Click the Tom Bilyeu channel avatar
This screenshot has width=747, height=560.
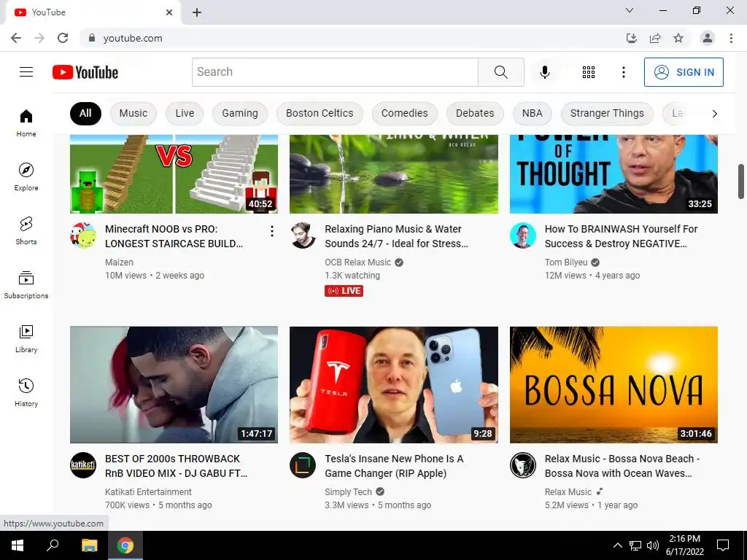[522, 236]
